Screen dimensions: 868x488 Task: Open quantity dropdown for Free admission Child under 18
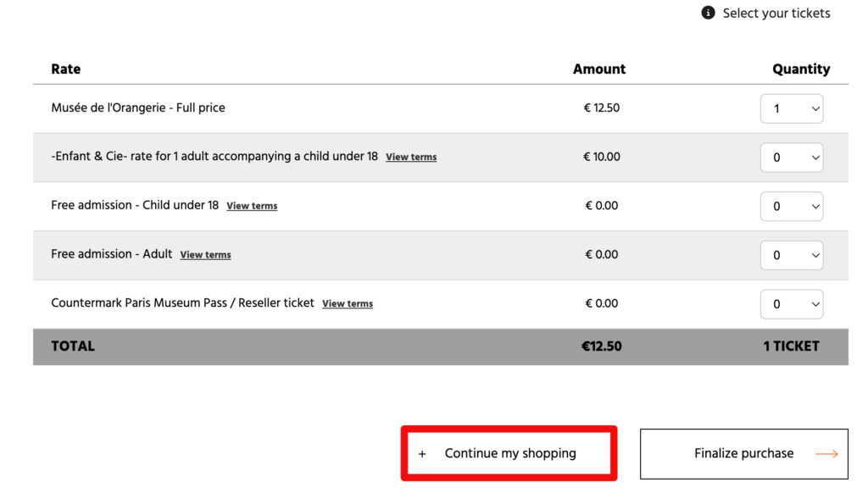tap(792, 206)
